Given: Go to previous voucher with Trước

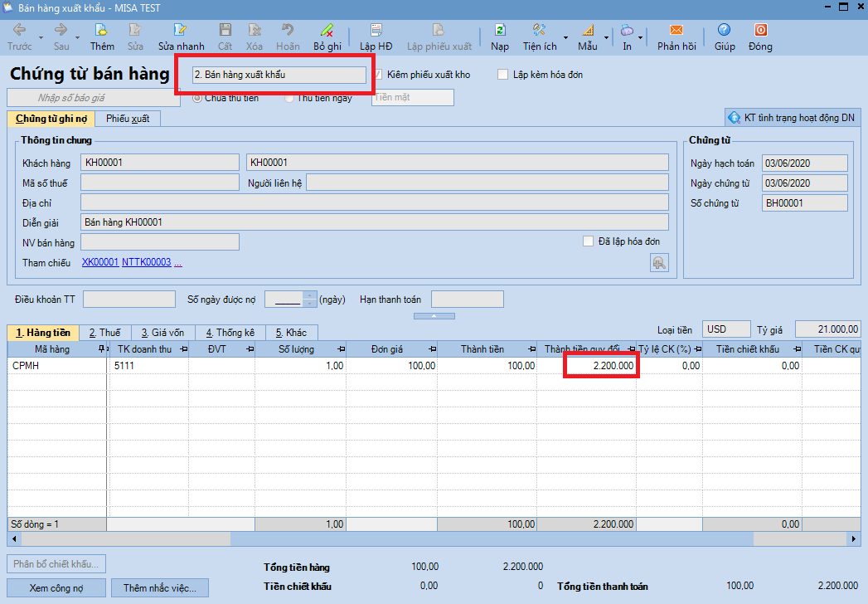Looking at the screenshot, I should pos(19,37).
